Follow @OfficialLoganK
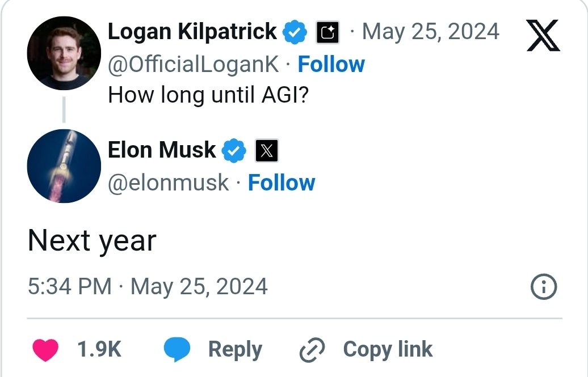The height and width of the screenshot is (377, 588). pos(331,65)
